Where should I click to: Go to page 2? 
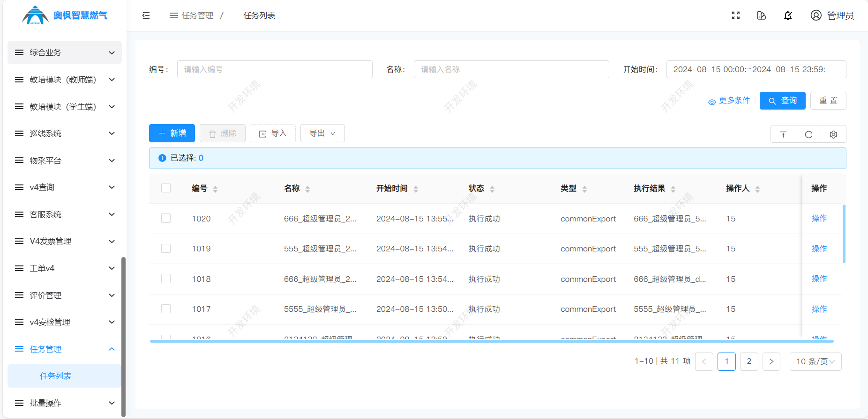point(749,361)
